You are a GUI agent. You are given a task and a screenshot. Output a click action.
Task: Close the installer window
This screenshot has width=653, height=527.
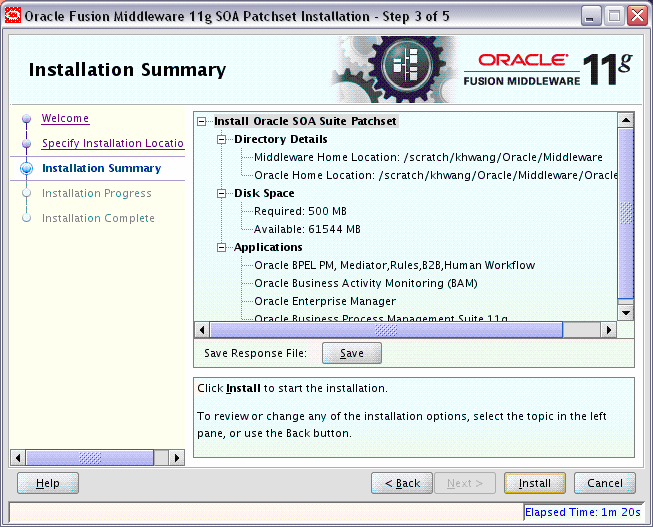tap(638, 16)
